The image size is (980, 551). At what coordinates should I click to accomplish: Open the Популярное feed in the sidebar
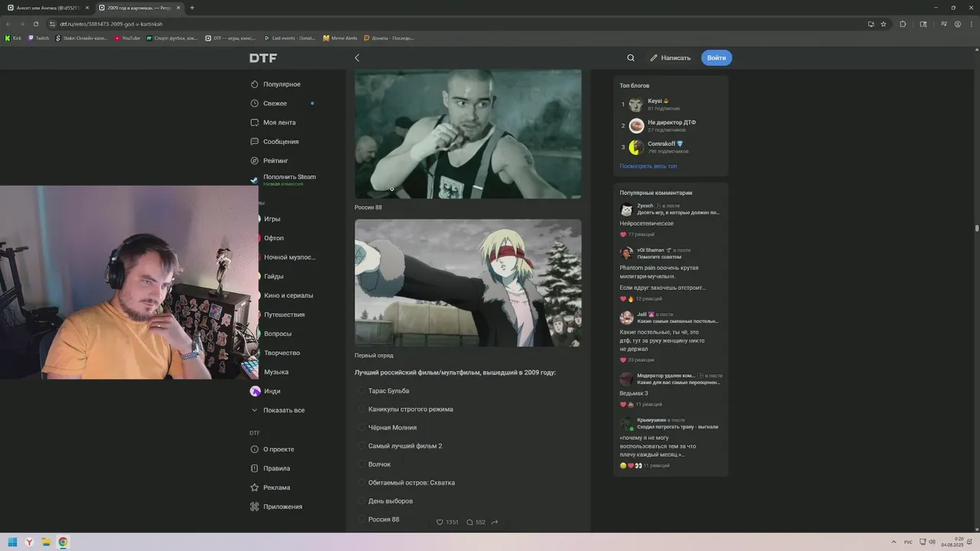[x=276, y=84]
